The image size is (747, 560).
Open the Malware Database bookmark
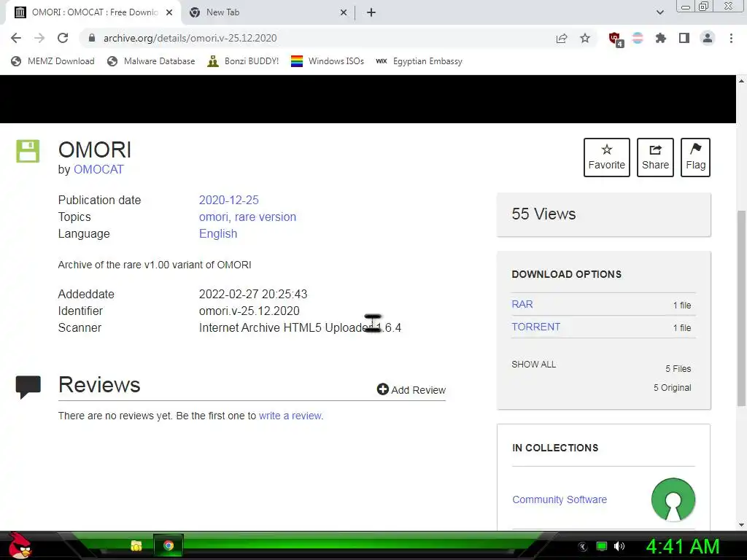coord(152,61)
